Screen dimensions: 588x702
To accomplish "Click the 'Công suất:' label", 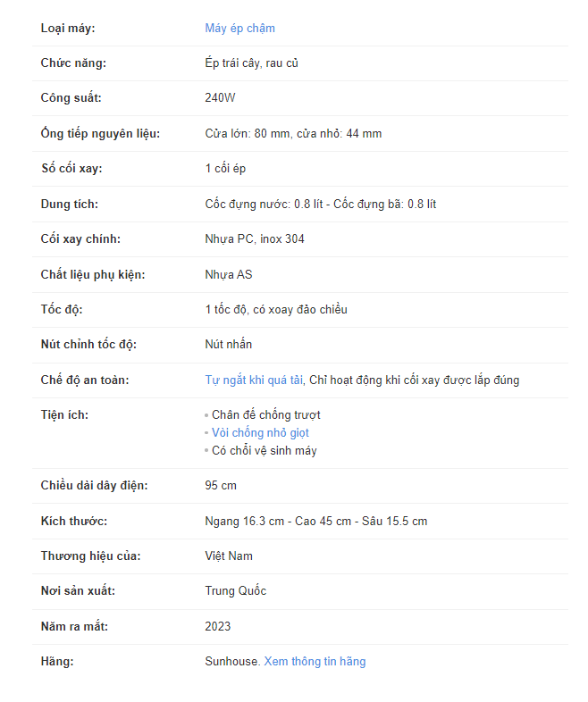I will pyautogui.click(x=71, y=98).
